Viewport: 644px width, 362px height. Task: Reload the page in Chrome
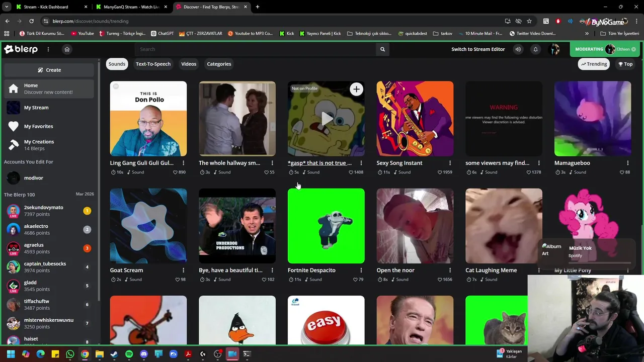[31, 21]
